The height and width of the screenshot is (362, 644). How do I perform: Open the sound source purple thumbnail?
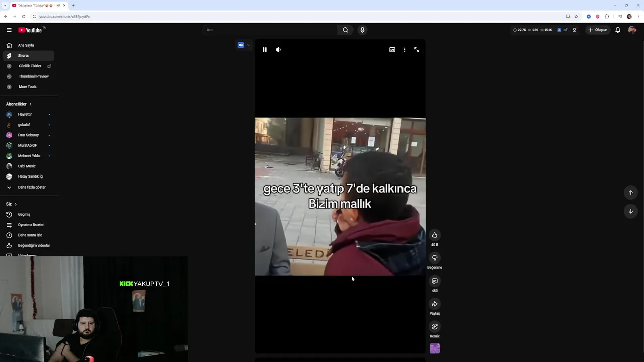435,348
